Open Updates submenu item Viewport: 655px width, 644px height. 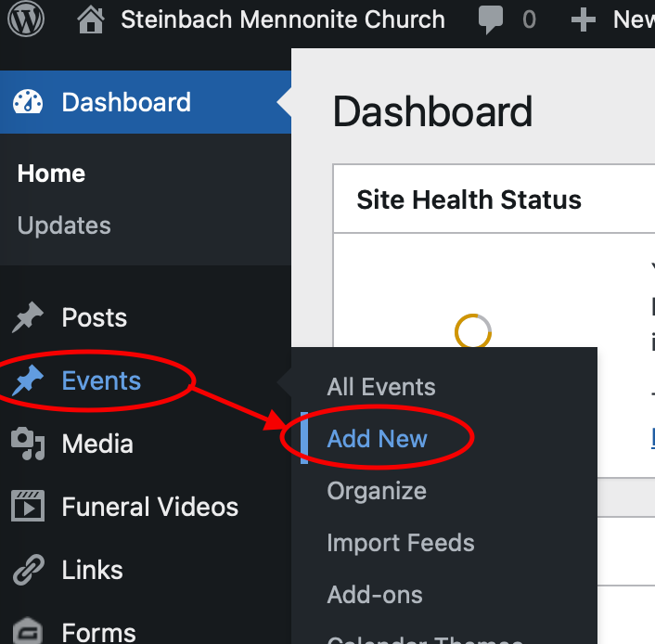pyautogui.click(x=64, y=225)
